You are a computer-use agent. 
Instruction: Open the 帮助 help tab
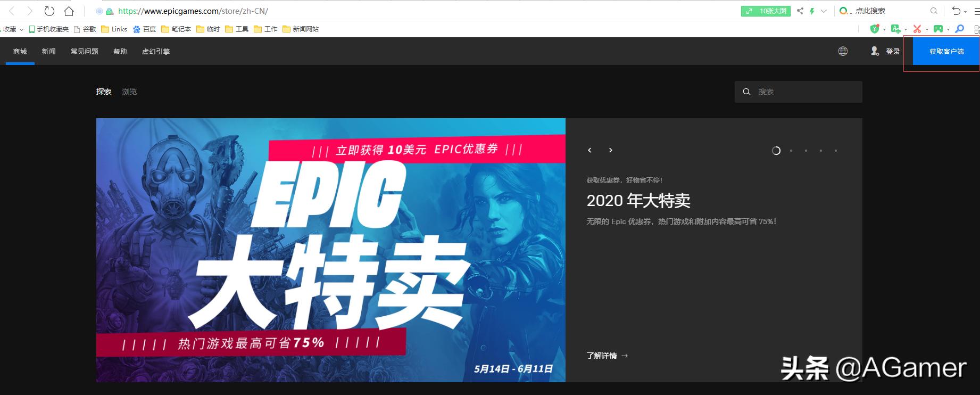coord(120,51)
